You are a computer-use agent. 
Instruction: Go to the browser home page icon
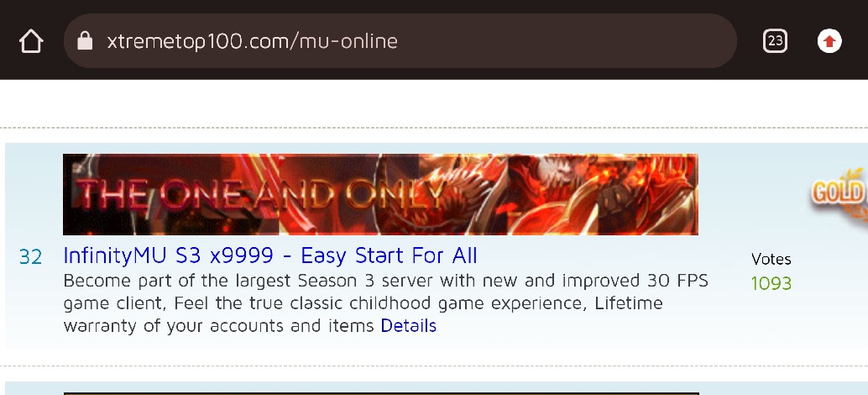[x=31, y=41]
